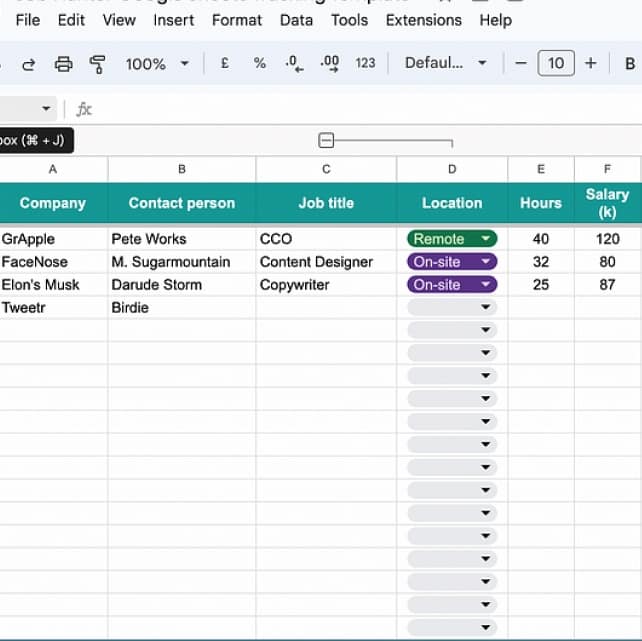Decrease font size with minus button
This screenshot has width=642, height=641.
520,63
